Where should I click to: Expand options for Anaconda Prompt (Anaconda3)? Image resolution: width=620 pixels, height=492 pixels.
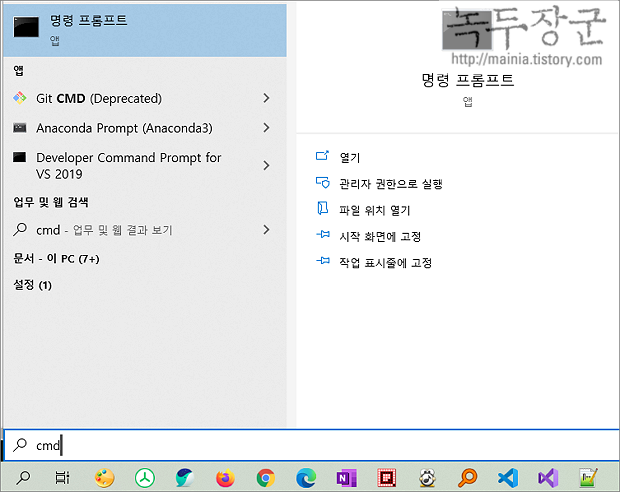pyautogui.click(x=267, y=128)
